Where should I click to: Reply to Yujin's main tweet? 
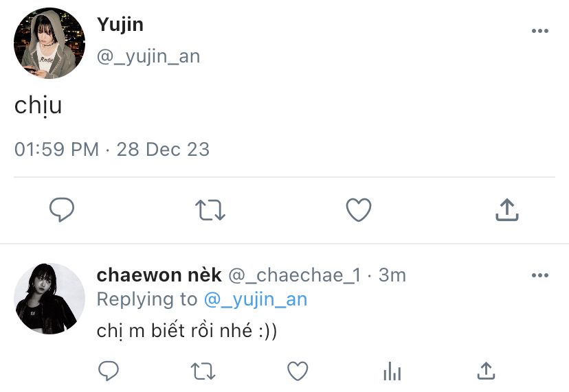tap(62, 210)
